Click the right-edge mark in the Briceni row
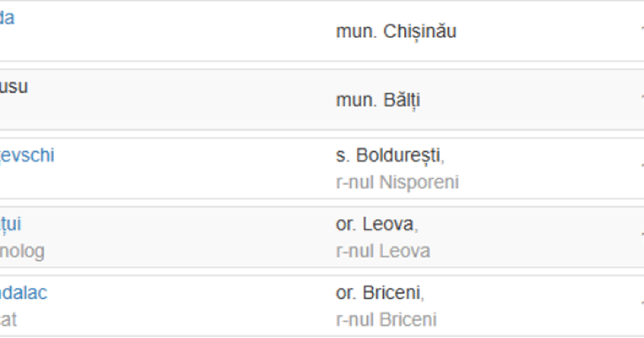The image size is (644, 338). click(641, 303)
